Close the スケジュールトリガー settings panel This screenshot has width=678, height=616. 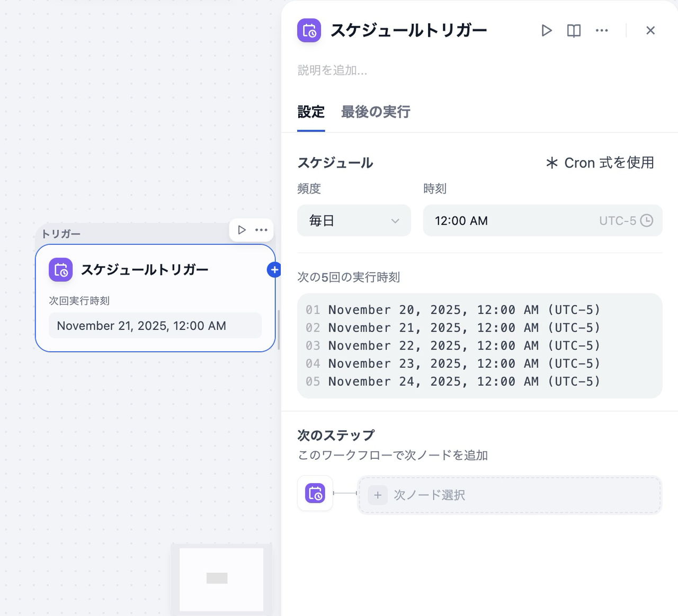click(650, 31)
